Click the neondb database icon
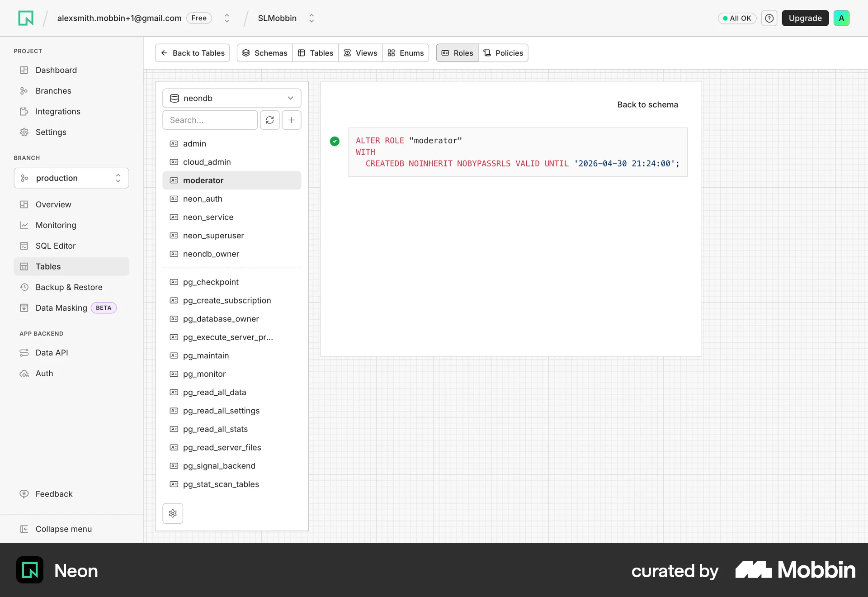Image resolution: width=868 pixels, height=597 pixels. pos(175,98)
